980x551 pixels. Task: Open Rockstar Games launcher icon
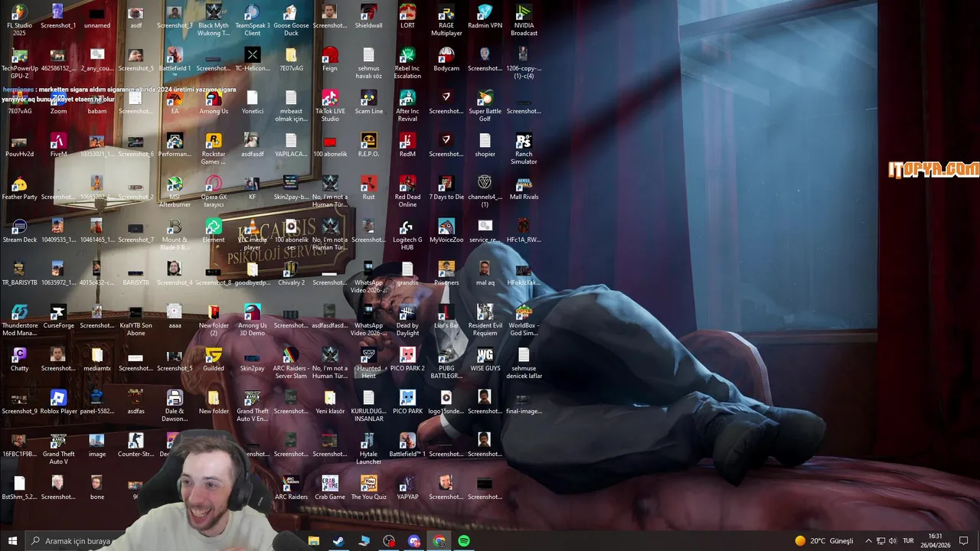coord(214,148)
